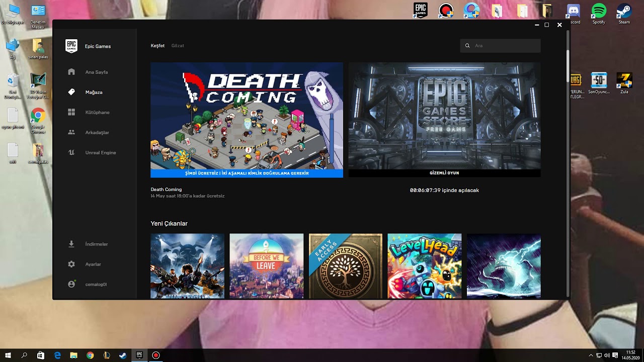Select Arkadaşlar in the sidebar menu
The height and width of the screenshot is (362, 644).
pos(97,132)
